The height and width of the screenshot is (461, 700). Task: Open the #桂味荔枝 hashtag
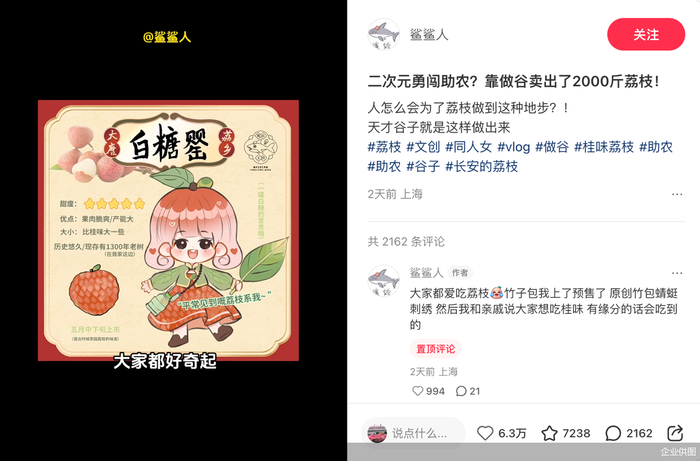coord(604,147)
